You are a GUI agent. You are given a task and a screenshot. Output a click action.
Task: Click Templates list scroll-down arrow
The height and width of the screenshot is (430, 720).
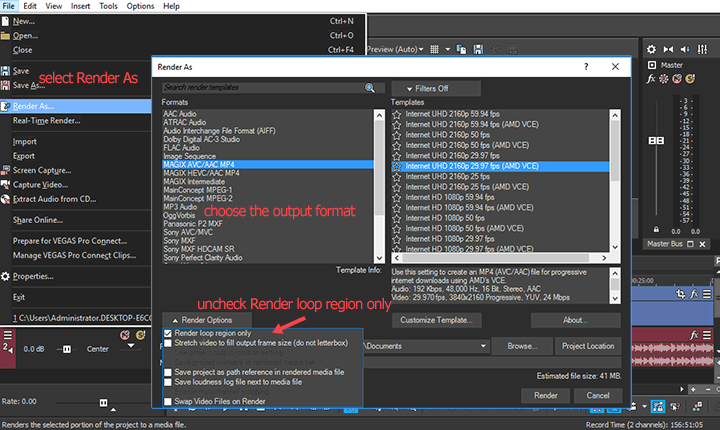615,247
